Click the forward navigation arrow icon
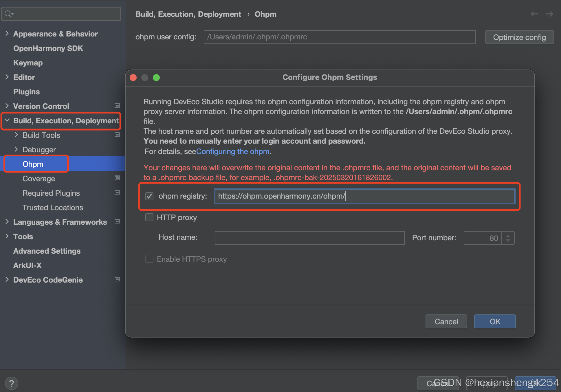 tap(549, 14)
